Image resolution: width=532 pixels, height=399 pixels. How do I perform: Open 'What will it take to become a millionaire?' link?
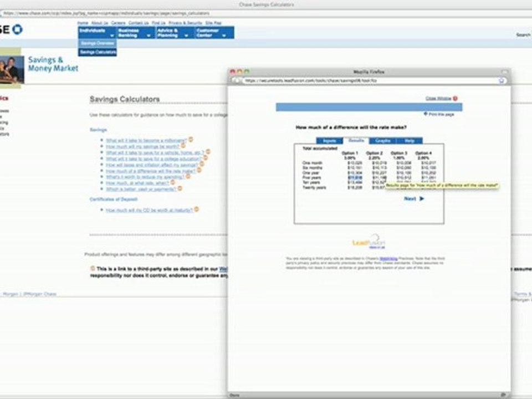tap(146, 140)
